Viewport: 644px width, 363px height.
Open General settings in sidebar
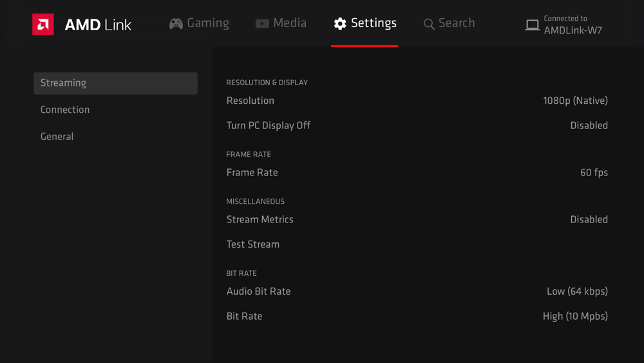coord(57,137)
